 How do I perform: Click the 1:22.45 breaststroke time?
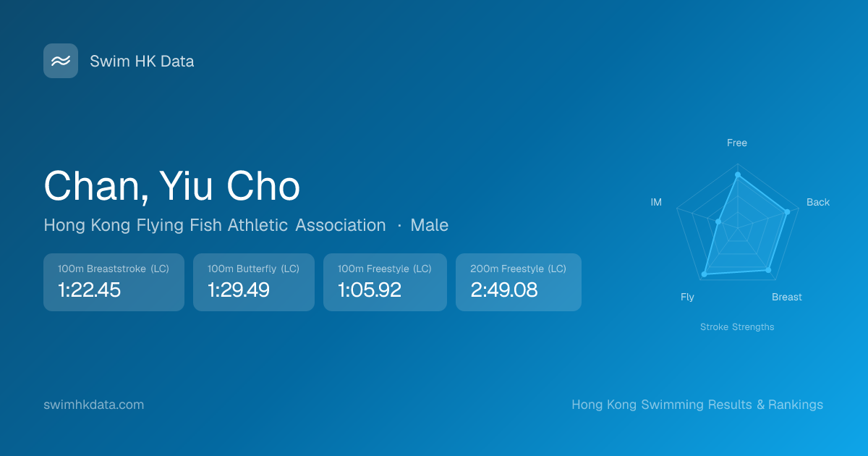coord(89,290)
